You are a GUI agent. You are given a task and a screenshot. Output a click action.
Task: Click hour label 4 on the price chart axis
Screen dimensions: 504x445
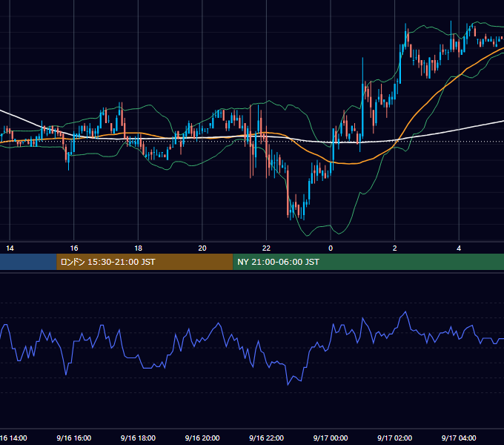(459, 248)
